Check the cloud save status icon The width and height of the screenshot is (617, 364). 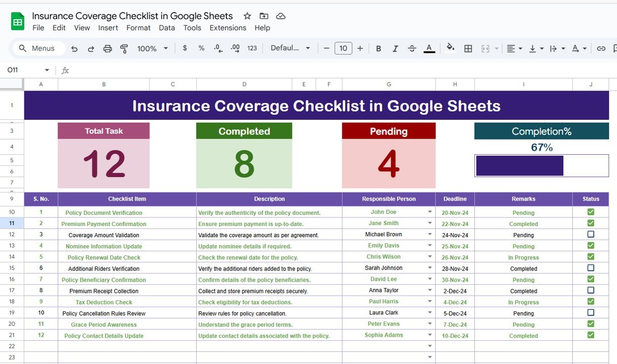281,16
